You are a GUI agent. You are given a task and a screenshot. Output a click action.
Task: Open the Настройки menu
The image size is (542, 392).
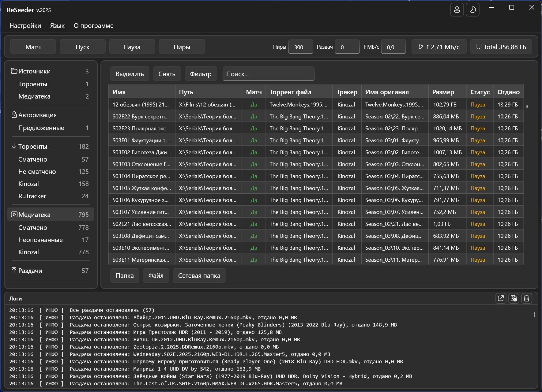(x=25, y=26)
